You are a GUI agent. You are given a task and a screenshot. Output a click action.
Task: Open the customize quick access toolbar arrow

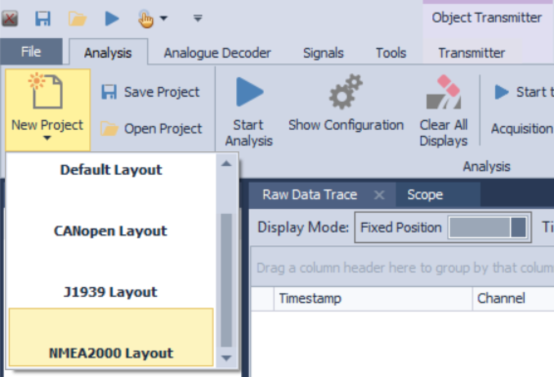(x=198, y=18)
